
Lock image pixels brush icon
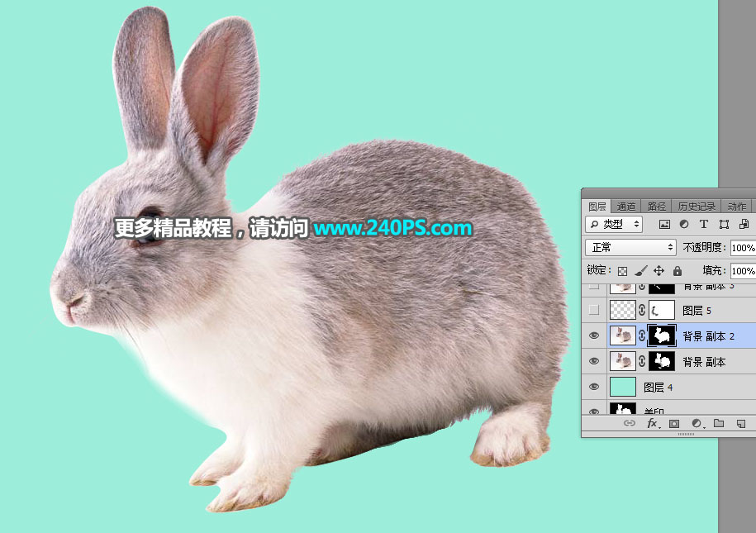click(641, 270)
